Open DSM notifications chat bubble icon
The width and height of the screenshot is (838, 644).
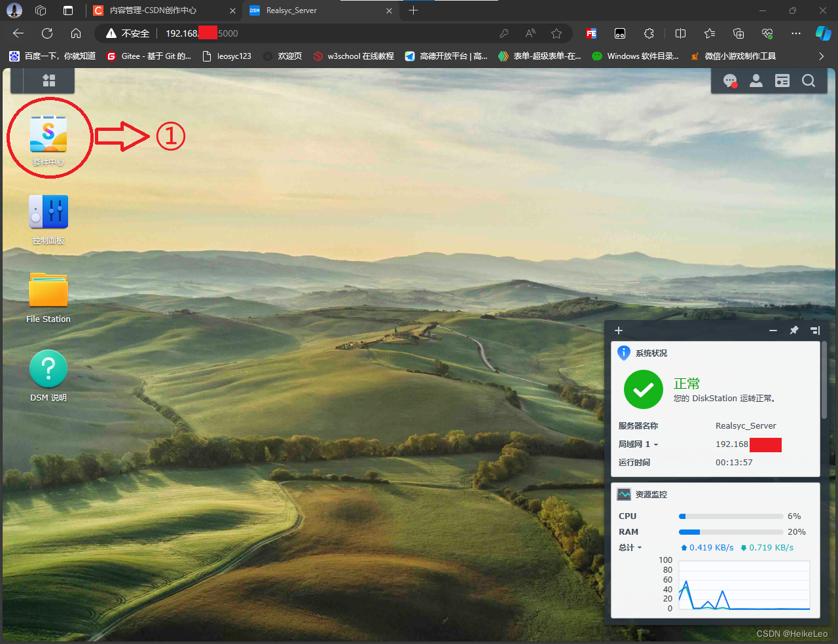730,80
